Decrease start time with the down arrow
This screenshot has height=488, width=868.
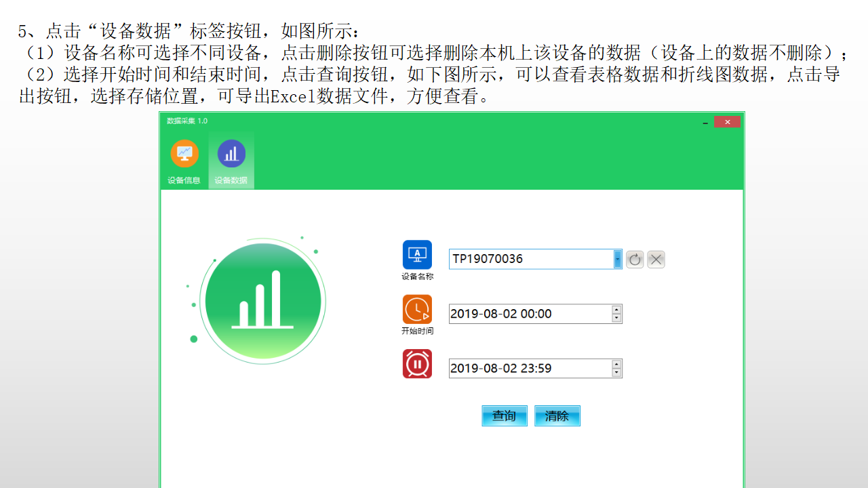[x=616, y=318]
